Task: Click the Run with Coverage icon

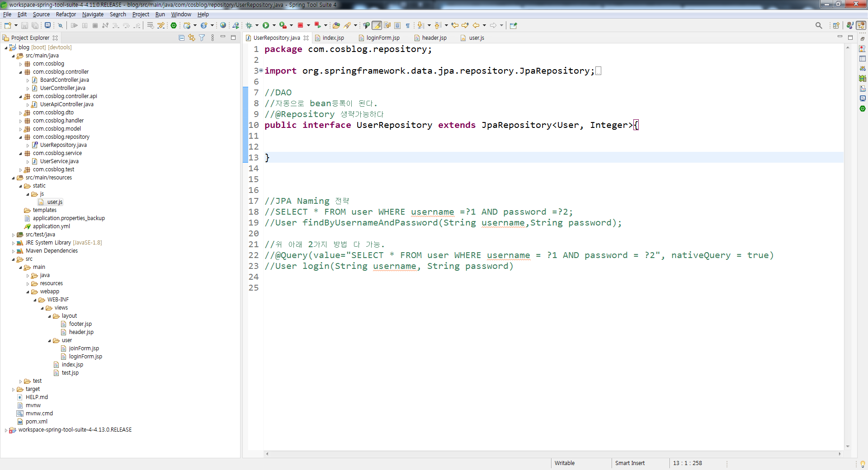Action: coord(283,26)
